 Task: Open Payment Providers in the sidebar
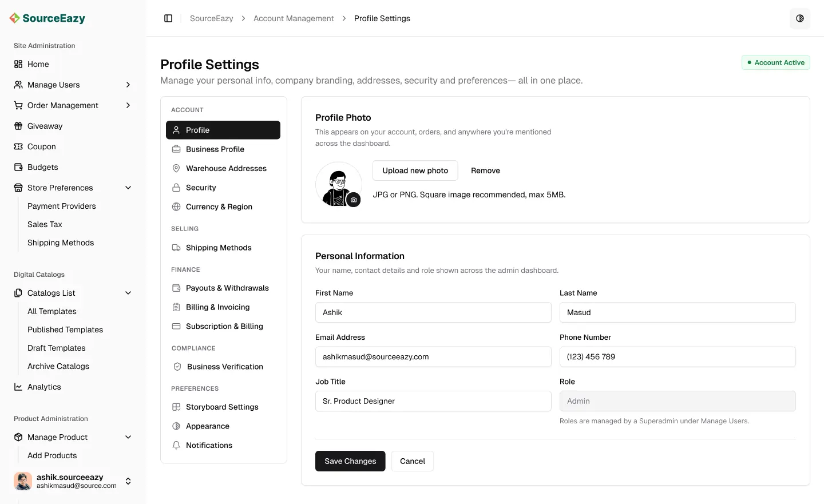click(x=62, y=206)
